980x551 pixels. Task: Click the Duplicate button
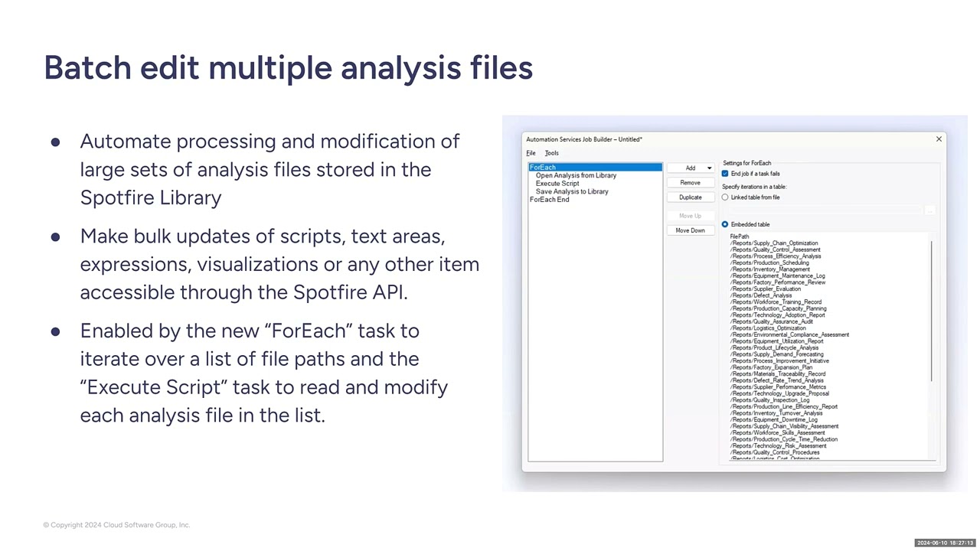click(x=690, y=197)
